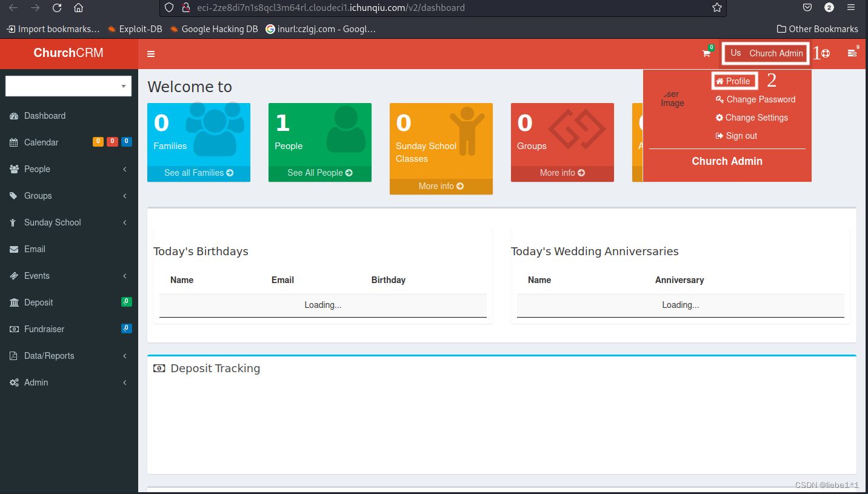Screen dimensions: 868x494
Task: Open the tasks list icon
Action: point(852,53)
